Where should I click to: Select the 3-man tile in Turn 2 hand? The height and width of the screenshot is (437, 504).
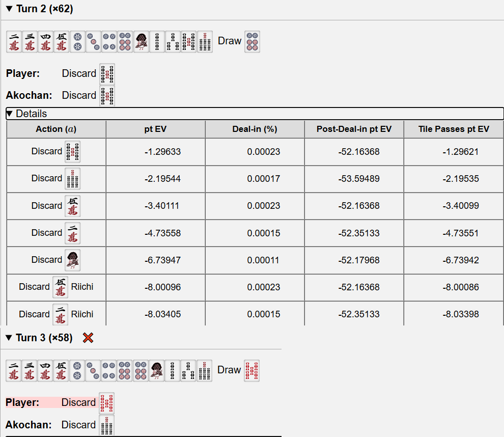click(x=30, y=42)
